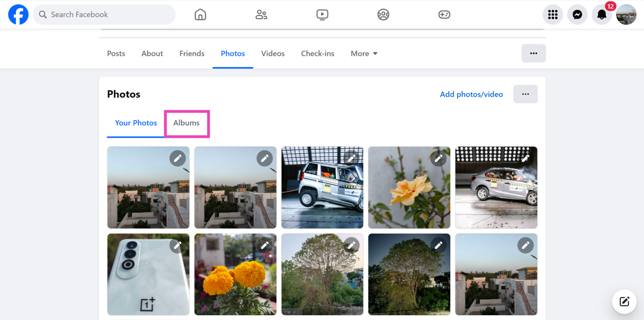
Task: Go to Home feed icon
Action: pyautogui.click(x=200, y=14)
